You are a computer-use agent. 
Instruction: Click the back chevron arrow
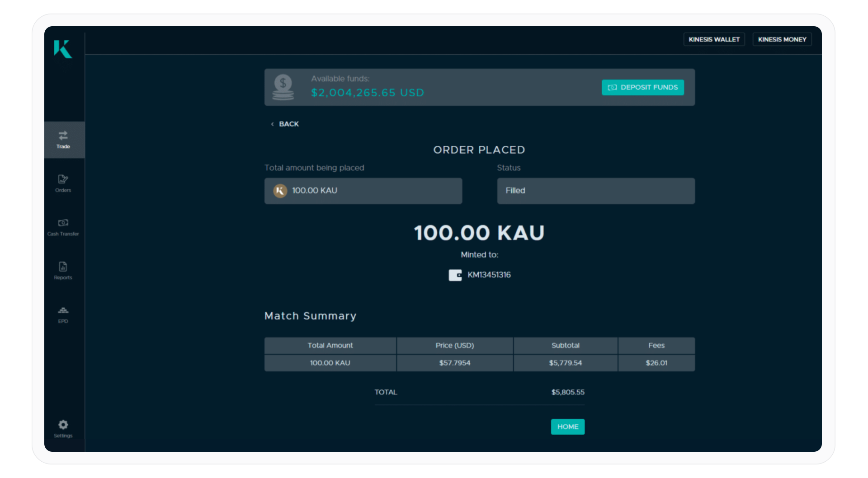coord(272,124)
